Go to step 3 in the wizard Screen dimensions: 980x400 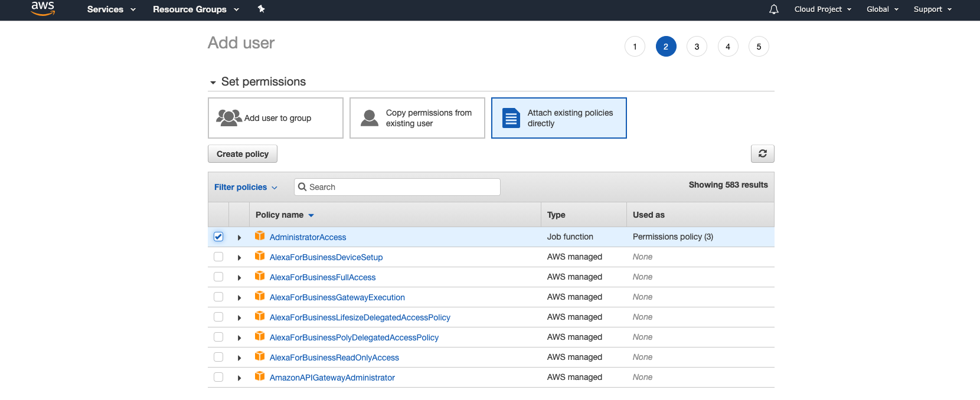pos(697,47)
